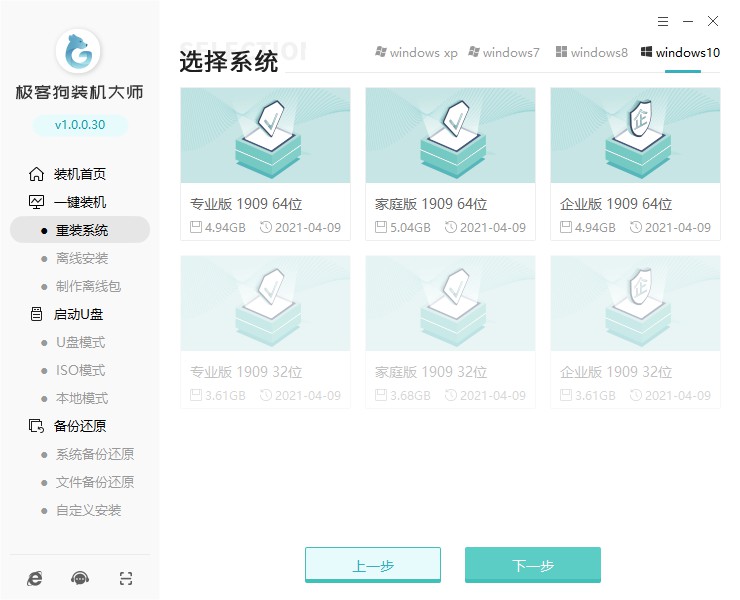This screenshot has height=600, width=740.
Task: Go back with the 上一步 button
Action: click(373, 565)
